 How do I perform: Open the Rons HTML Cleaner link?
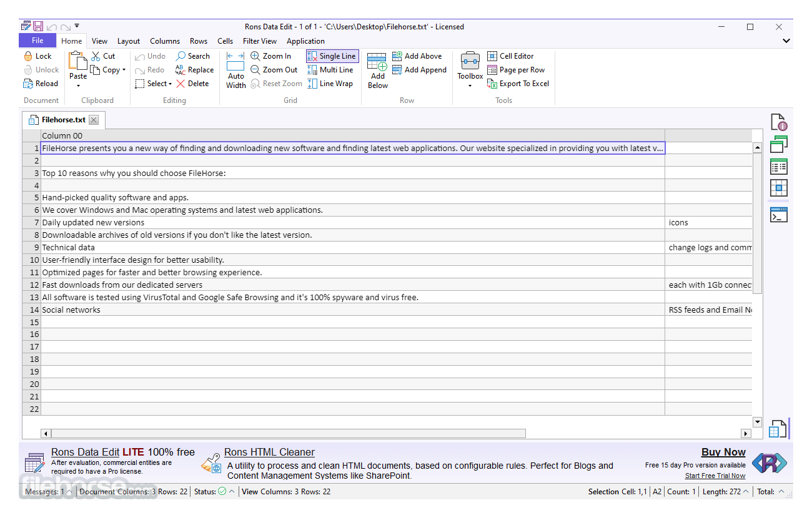[269, 452]
